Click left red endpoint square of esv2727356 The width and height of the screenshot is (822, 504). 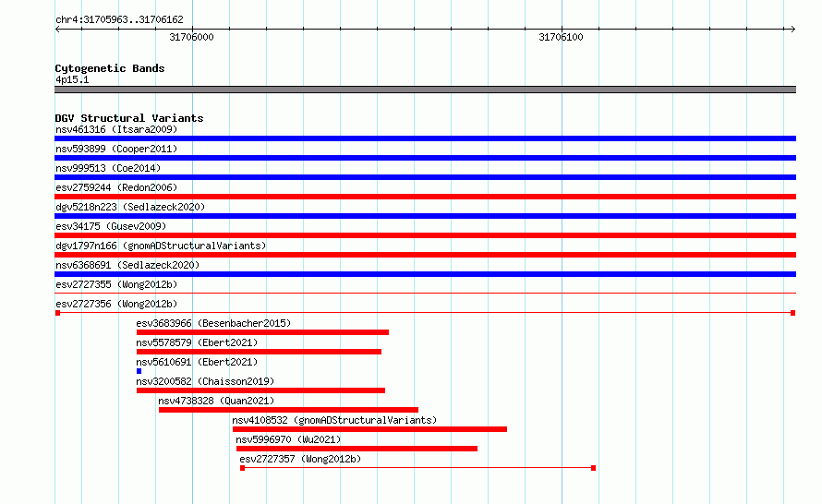tap(57, 313)
